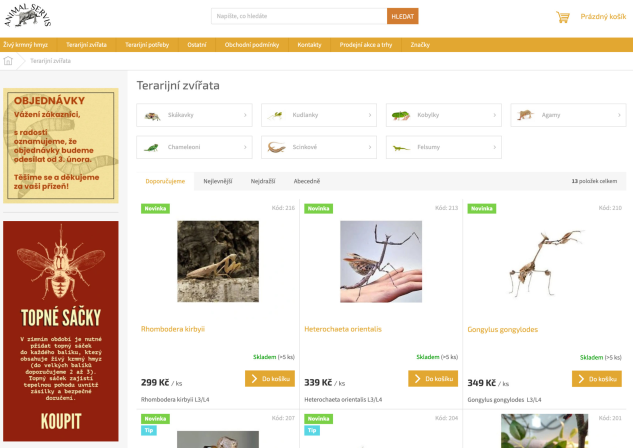The height and width of the screenshot is (448, 633).
Task: Click the HLEDAT search button
Action: click(402, 16)
